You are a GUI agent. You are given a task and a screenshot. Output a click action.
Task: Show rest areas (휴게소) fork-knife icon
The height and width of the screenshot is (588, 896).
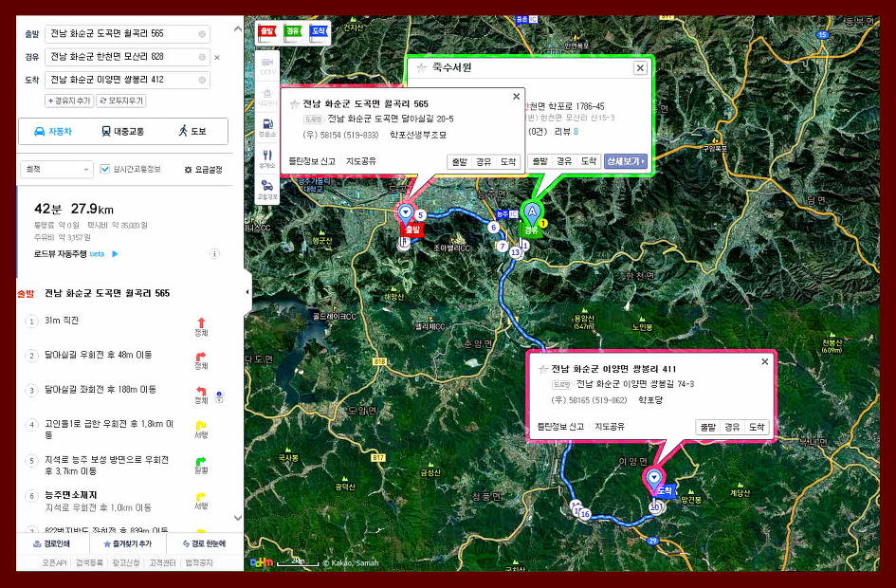(x=266, y=159)
